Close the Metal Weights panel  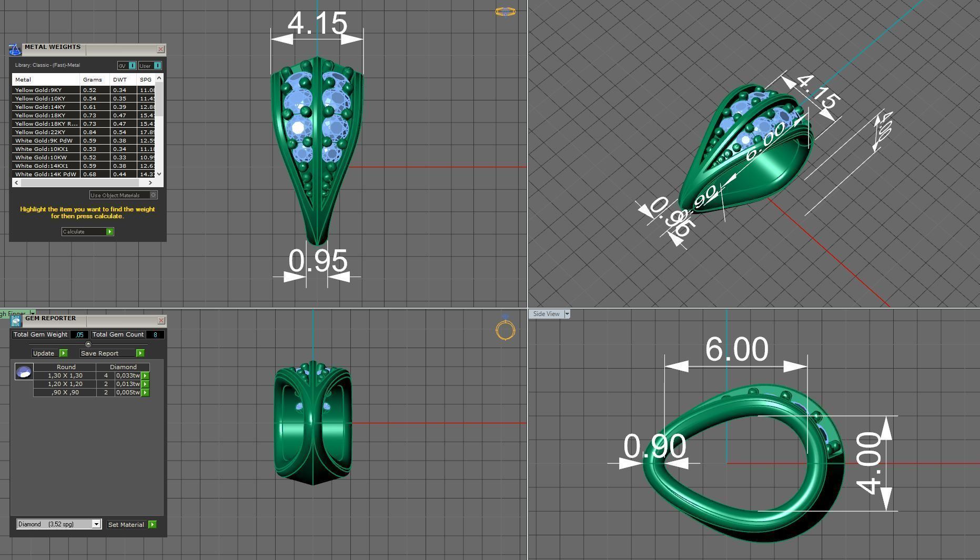click(161, 49)
